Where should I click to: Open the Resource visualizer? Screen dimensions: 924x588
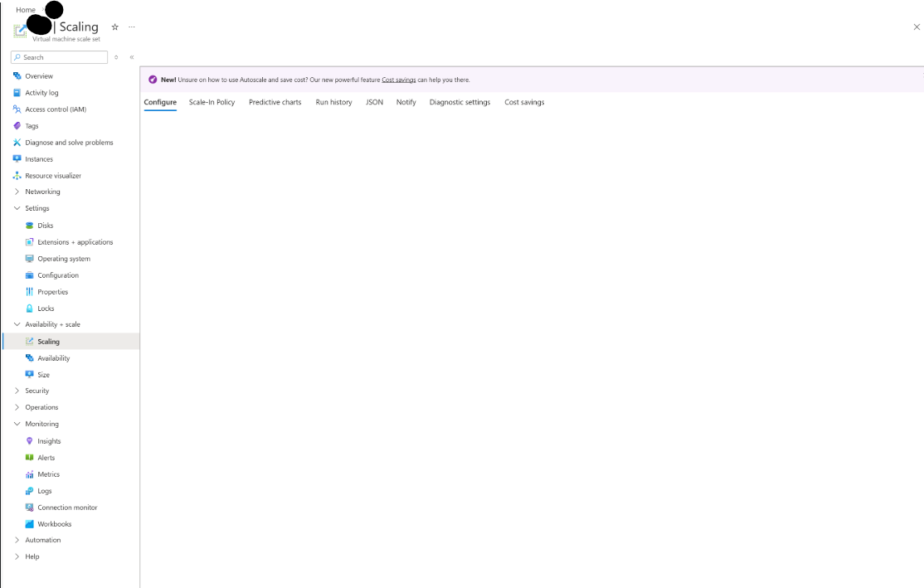(x=54, y=175)
